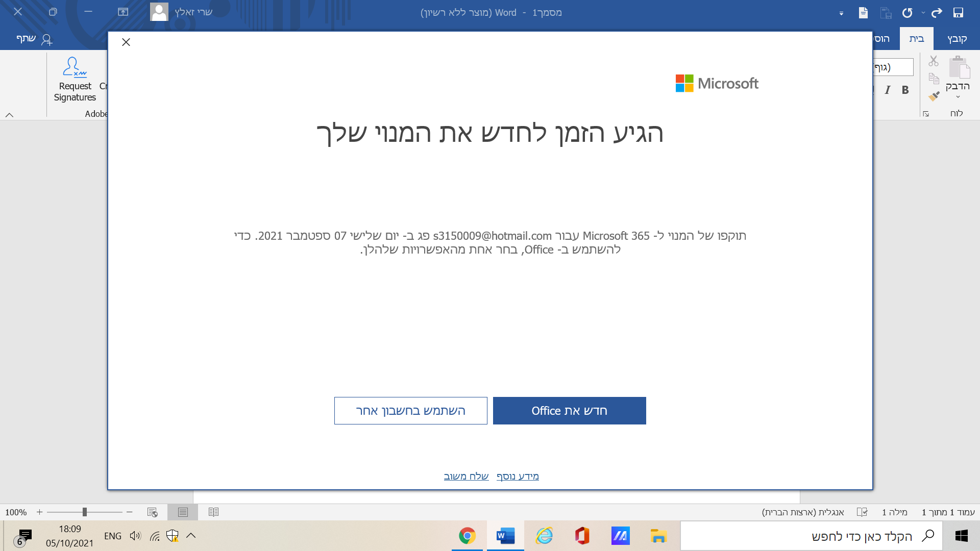980x551 pixels.
Task: Select the בית (Home) ribbon tab
Action: 917,39
